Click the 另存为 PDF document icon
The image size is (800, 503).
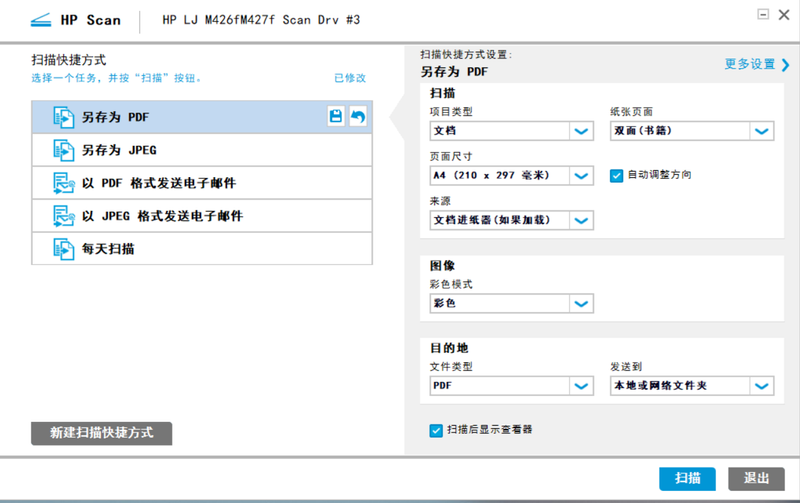[63, 118]
